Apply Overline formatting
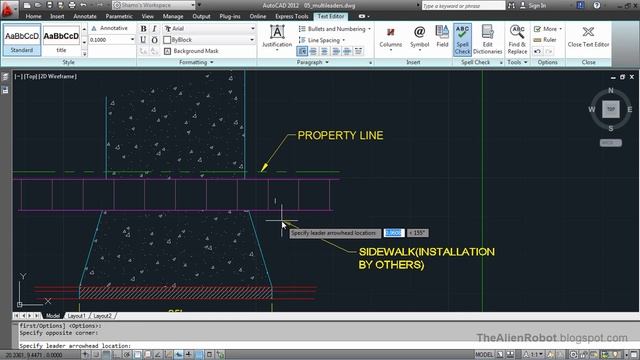This screenshot has width=640, height=360. tap(154, 40)
